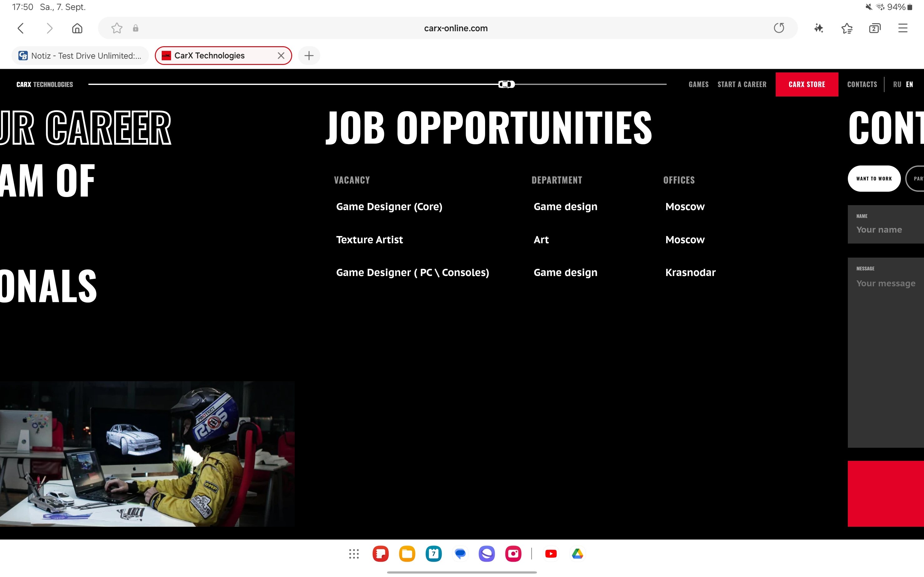The width and height of the screenshot is (924, 577).
Task: Open the tab switcher showing 2 tabs
Action: (x=874, y=28)
